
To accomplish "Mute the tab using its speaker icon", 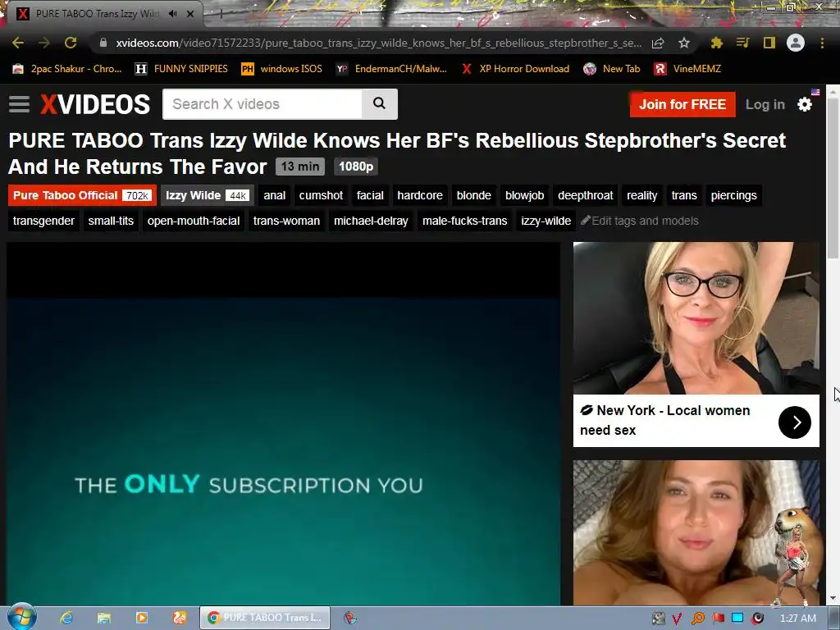I will coord(172,14).
